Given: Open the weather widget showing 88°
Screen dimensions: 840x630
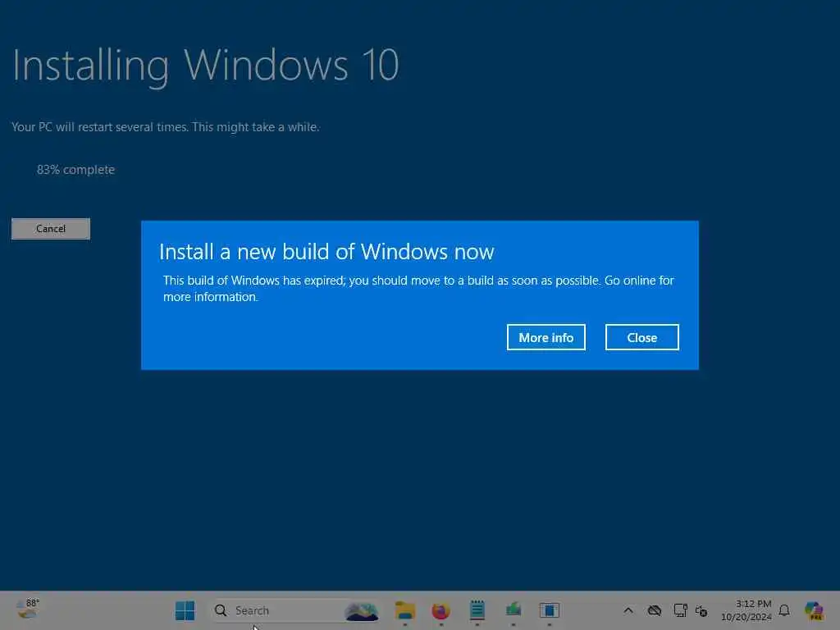Looking at the screenshot, I should tap(28, 609).
